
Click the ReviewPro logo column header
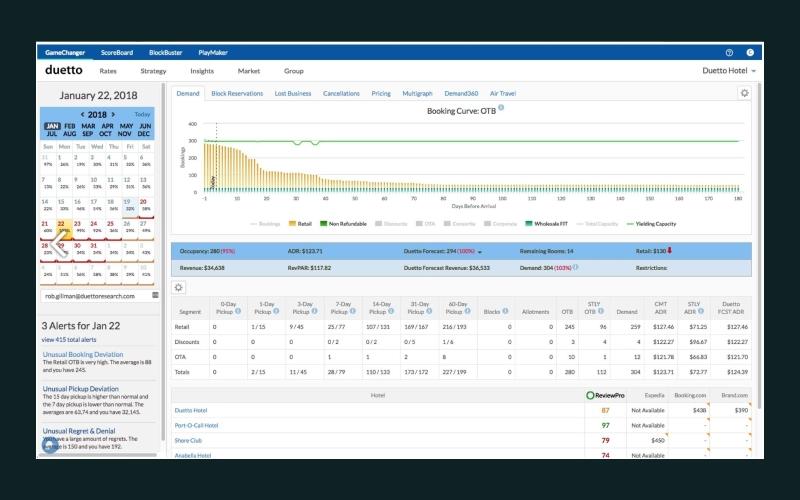click(605, 395)
